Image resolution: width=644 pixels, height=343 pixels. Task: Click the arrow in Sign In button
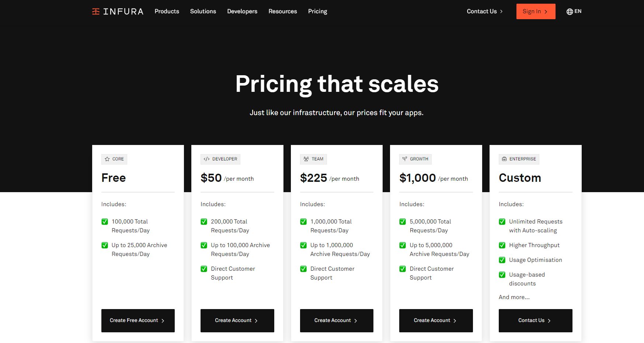[546, 12]
